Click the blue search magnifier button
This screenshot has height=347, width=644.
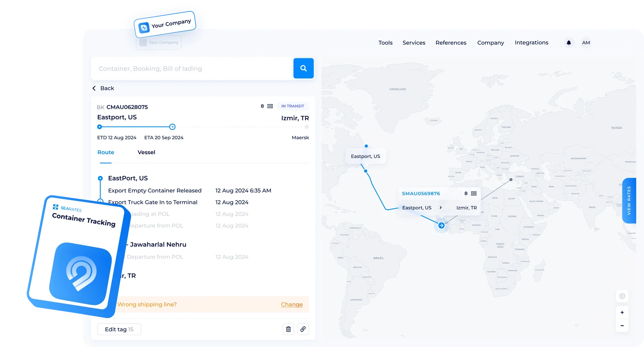(304, 68)
